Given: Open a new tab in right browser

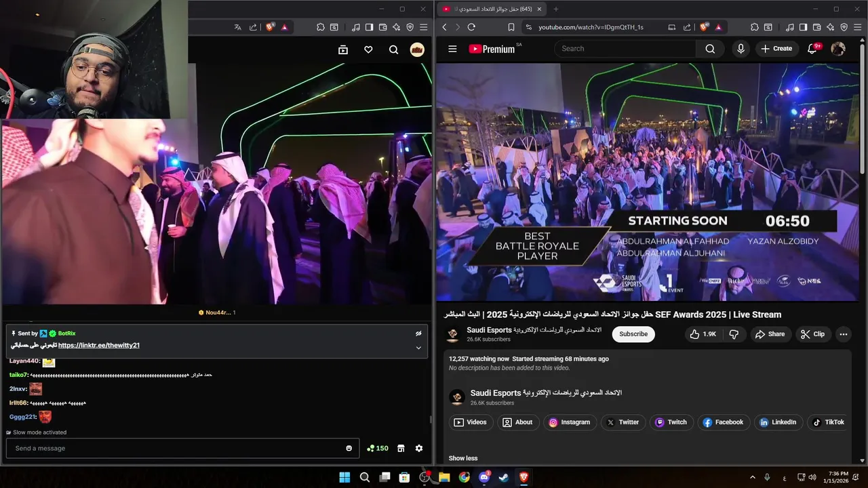Looking at the screenshot, I should 556,9.
